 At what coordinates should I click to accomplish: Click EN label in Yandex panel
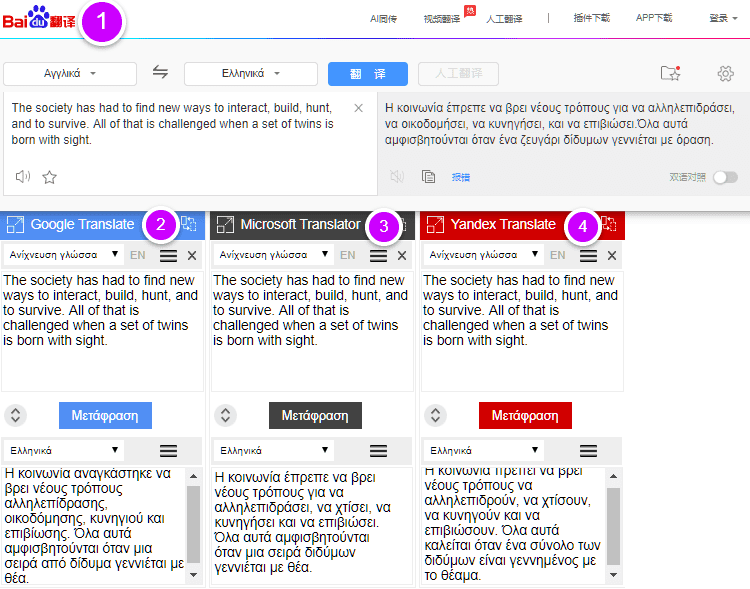[558, 256]
